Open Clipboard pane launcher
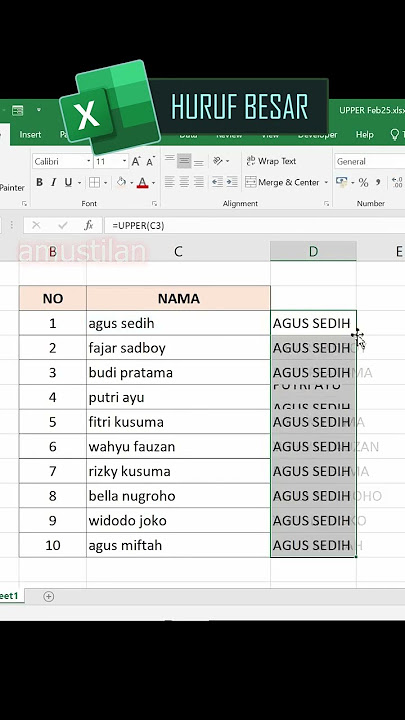 24,203
